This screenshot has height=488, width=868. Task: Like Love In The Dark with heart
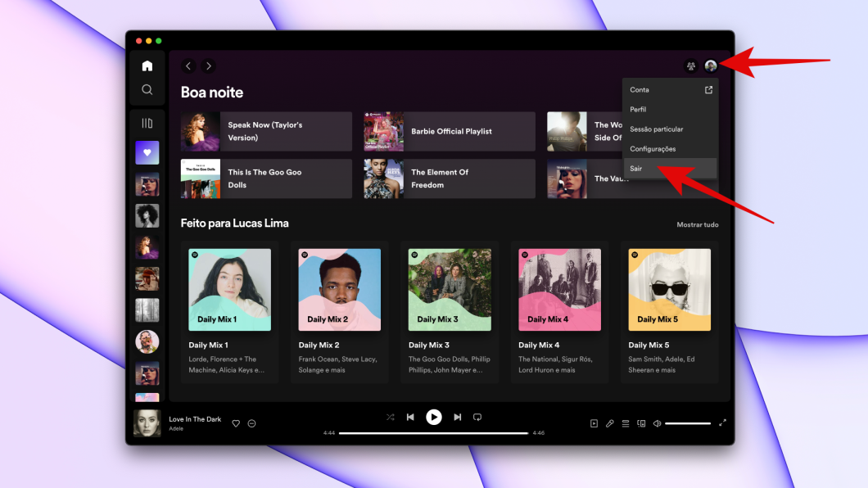coord(236,423)
